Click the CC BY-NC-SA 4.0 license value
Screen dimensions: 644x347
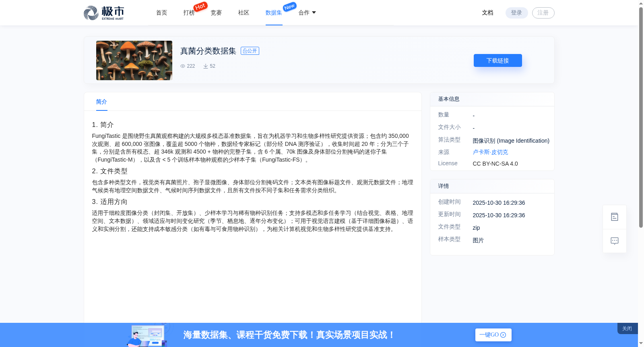tap(495, 164)
